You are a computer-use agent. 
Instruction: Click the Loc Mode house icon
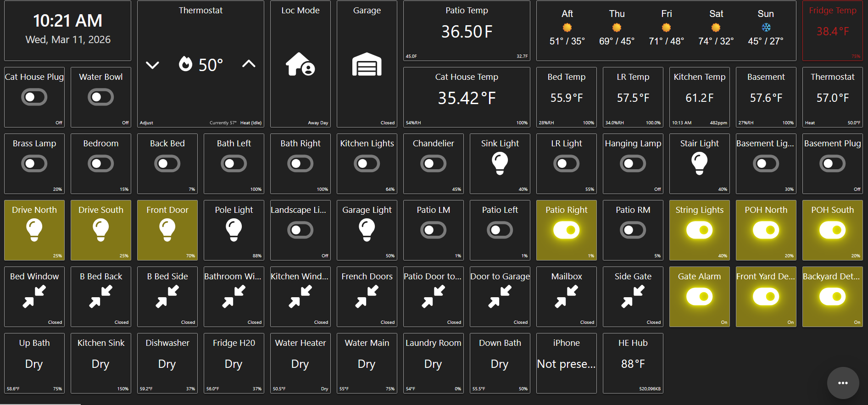point(300,64)
